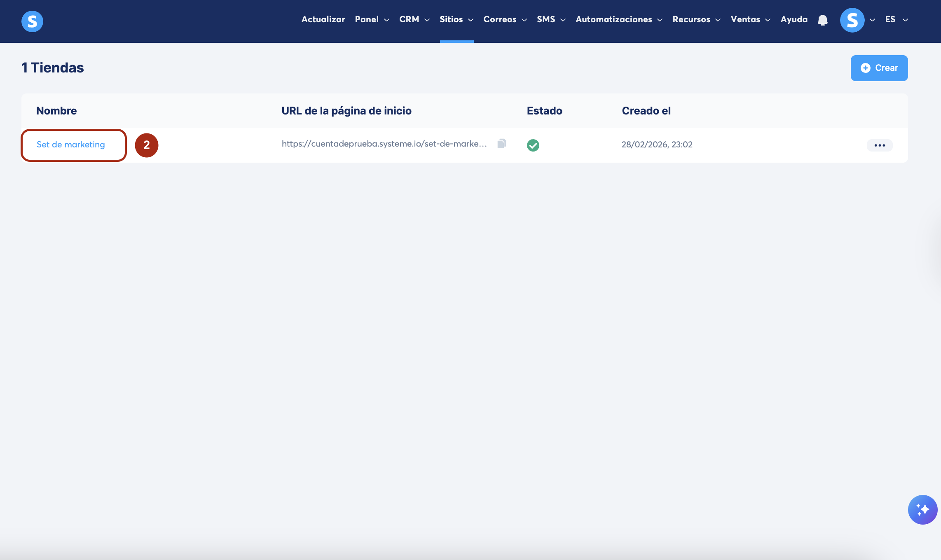Open the three-dots row actions menu
This screenshot has width=941, height=560.
[x=879, y=145]
